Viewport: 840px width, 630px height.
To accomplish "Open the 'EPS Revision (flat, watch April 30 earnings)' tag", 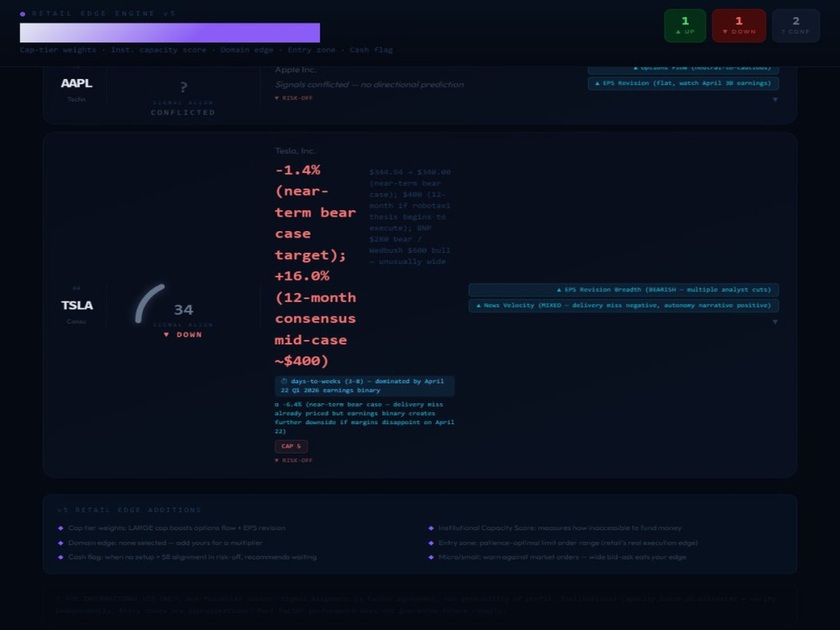I will tap(683, 83).
